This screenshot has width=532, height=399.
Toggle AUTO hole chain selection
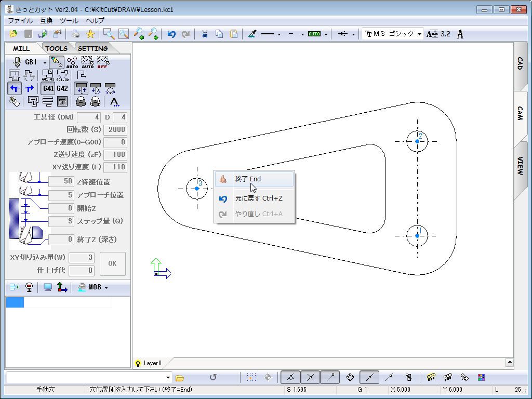[72, 62]
